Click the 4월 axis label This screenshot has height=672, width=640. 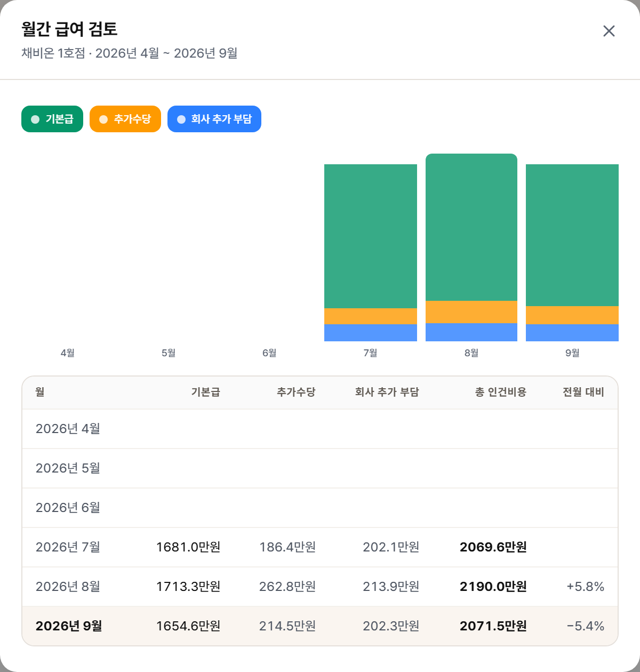pyautogui.click(x=68, y=353)
